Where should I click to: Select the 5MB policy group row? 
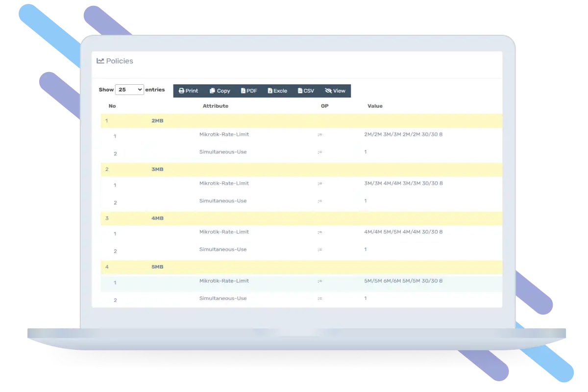[157, 267]
